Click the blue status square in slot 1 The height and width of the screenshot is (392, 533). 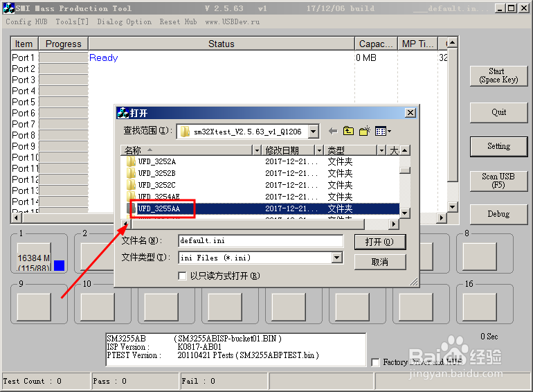[59, 265]
